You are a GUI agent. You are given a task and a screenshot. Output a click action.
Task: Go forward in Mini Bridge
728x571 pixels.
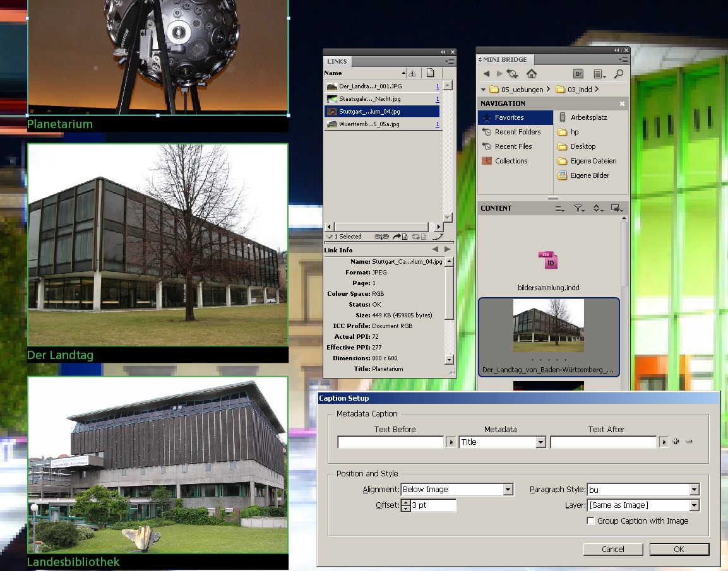[x=499, y=73]
